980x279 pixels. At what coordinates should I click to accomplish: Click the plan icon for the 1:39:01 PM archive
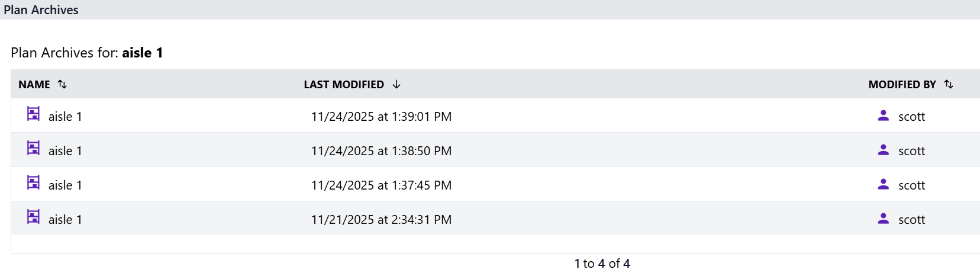tap(33, 114)
